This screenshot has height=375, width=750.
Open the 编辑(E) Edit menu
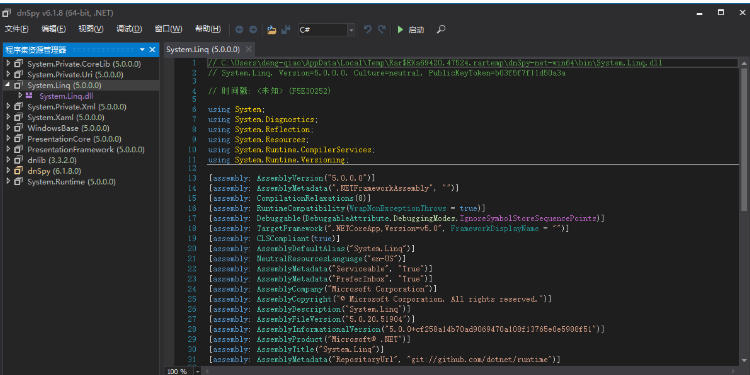coord(54,30)
